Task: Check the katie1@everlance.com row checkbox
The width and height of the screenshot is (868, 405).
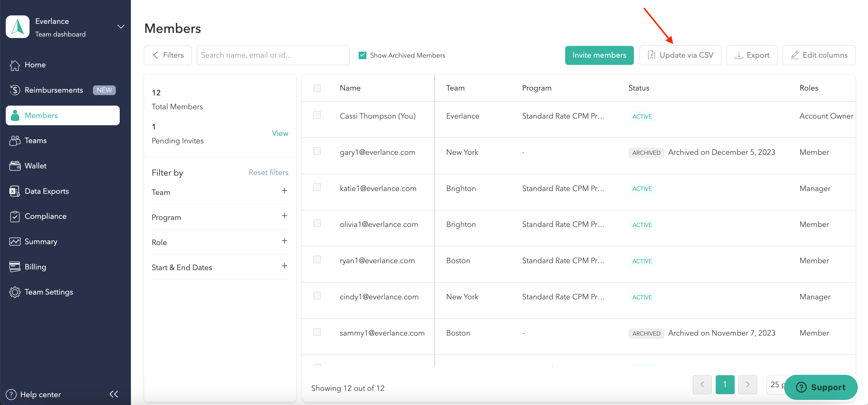Action: point(317,187)
